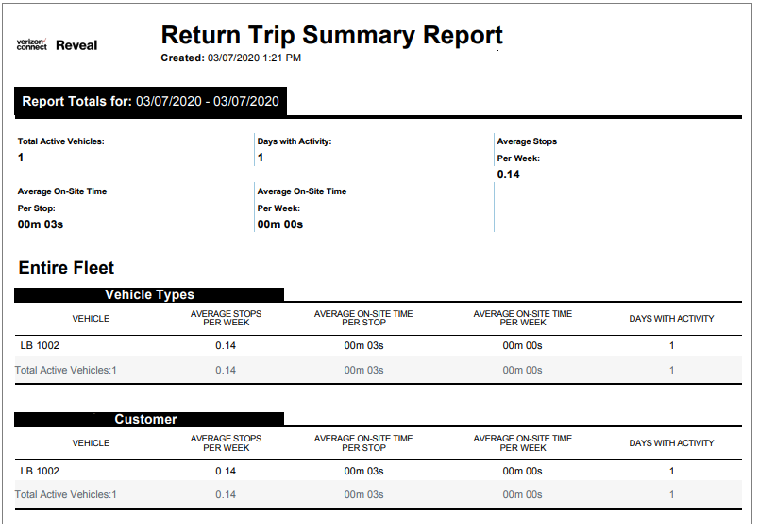Screen dimensions: 758x532
Task: Click the Average Stops Per Week summary value 0.14
Action: [x=509, y=175]
